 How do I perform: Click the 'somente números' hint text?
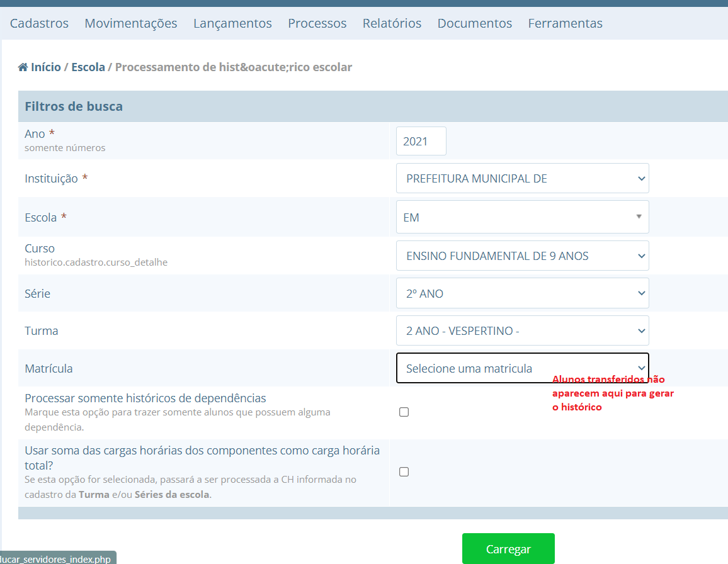coord(65,148)
